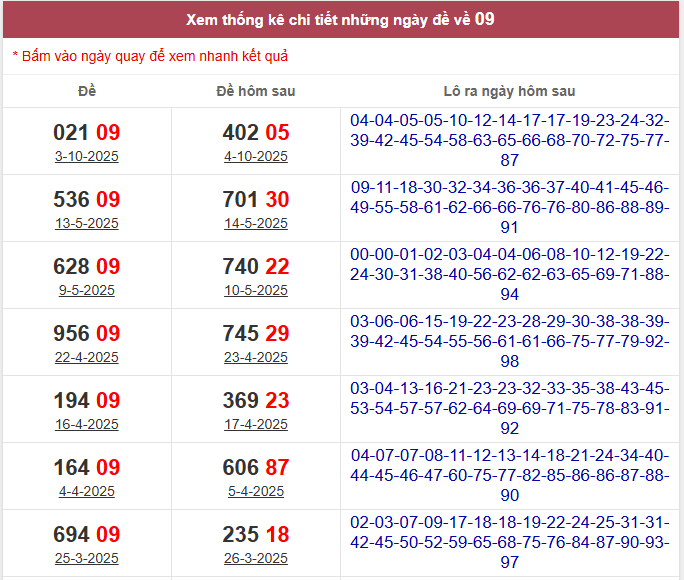Open the 5-4-2025 draw date link
This screenshot has height=580, width=684.
click(x=256, y=491)
